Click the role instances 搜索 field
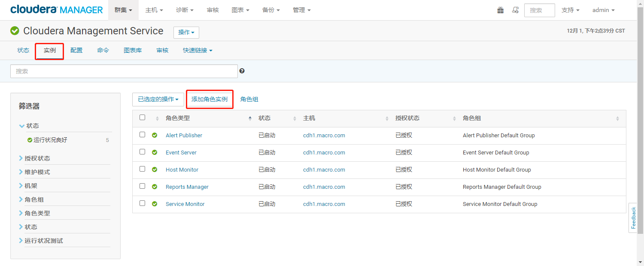This screenshot has height=266, width=644. 124,71
